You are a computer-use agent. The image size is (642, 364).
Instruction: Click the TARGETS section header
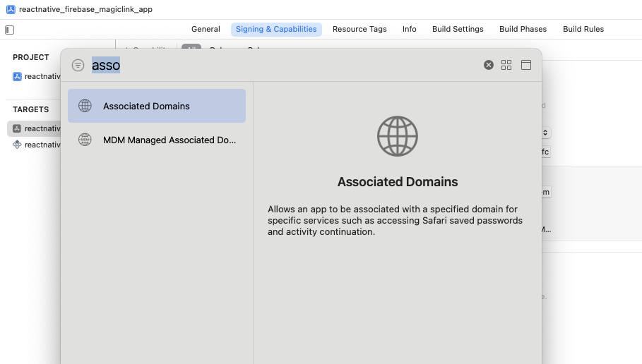click(30, 109)
